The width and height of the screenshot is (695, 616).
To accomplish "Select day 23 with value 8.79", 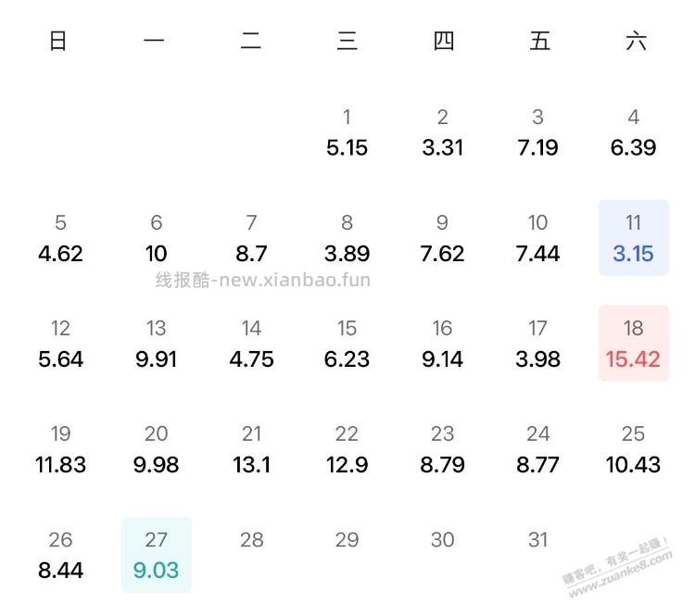I will (442, 449).
